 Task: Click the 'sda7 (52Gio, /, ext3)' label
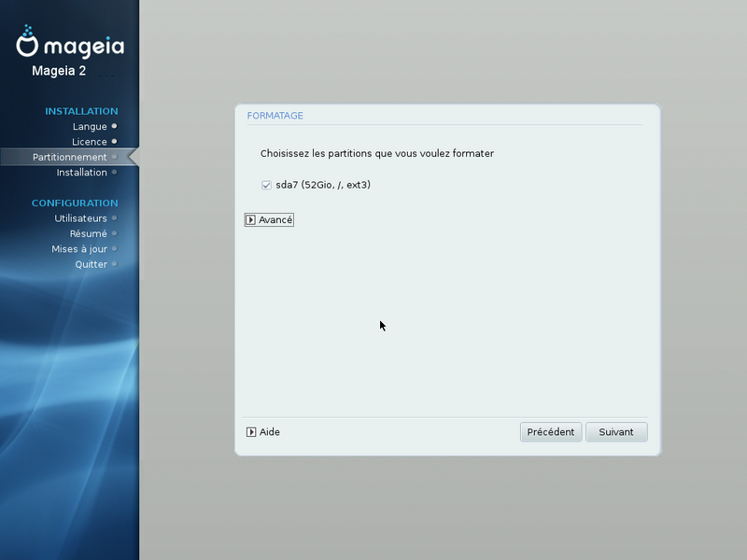click(x=323, y=185)
